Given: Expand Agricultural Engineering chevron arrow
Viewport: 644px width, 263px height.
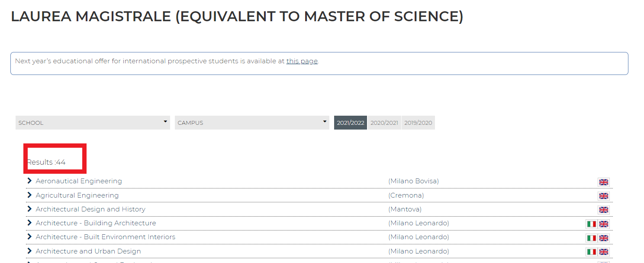Looking at the screenshot, I should 29,195.
